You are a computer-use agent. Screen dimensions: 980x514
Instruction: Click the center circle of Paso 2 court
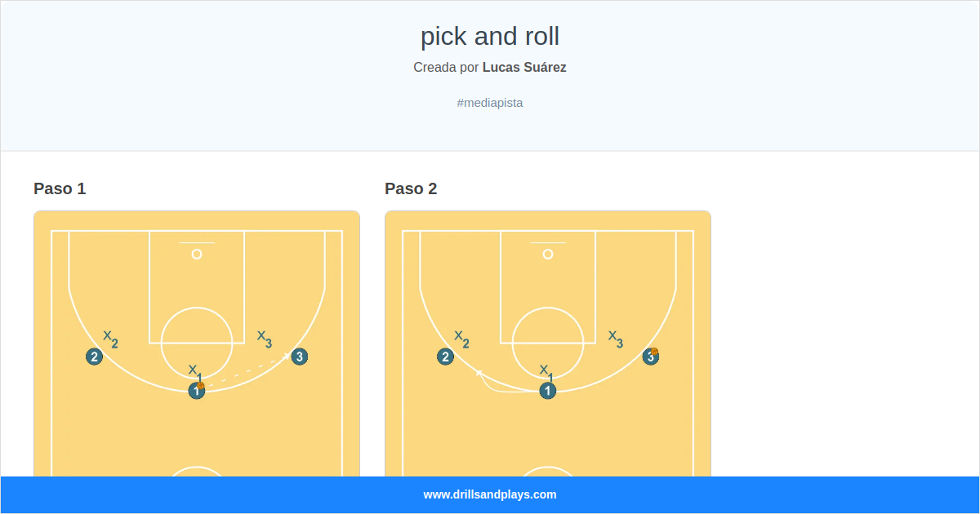tap(547, 336)
